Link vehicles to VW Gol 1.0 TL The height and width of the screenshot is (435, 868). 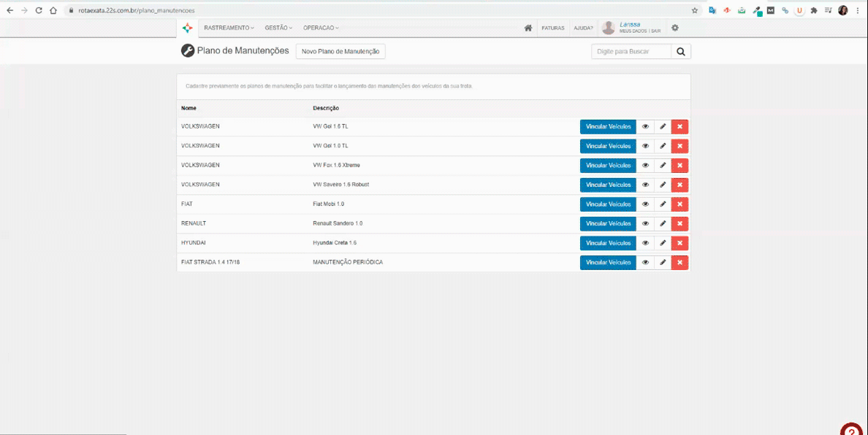point(608,146)
